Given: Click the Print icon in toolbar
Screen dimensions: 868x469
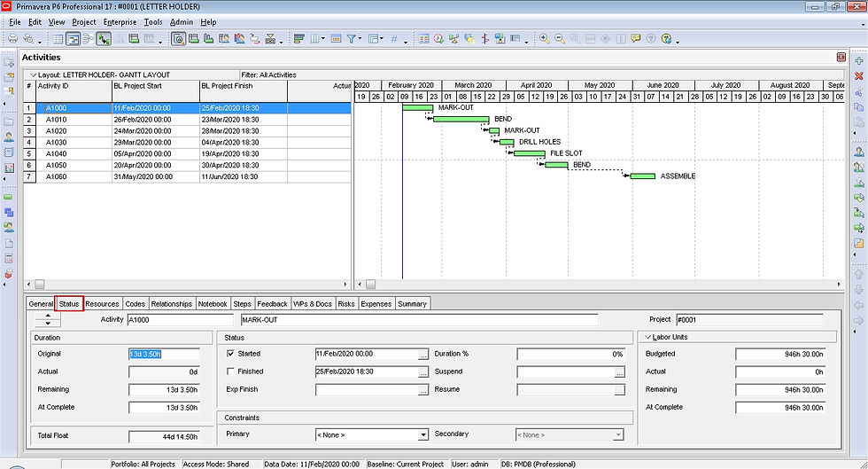Looking at the screenshot, I should (x=12, y=39).
